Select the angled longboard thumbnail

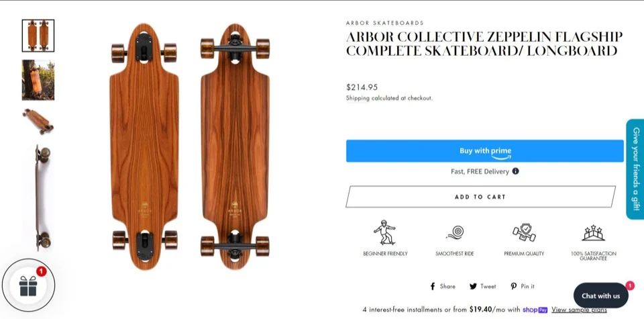point(38,122)
